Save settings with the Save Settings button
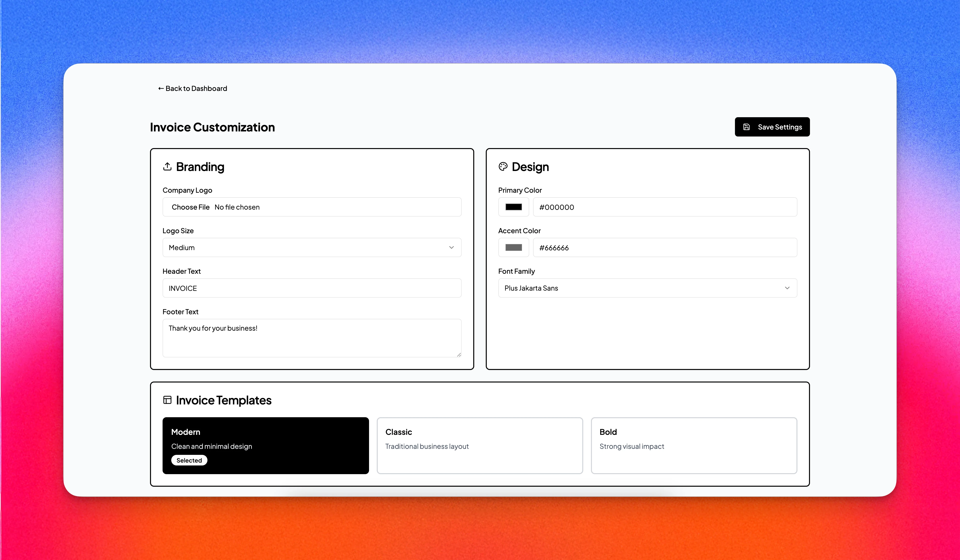The width and height of the screenshot is (960, 560). coord(772,127)
